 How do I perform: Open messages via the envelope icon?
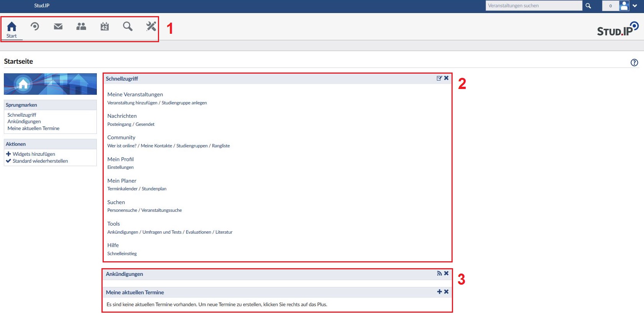click(58, 26)
